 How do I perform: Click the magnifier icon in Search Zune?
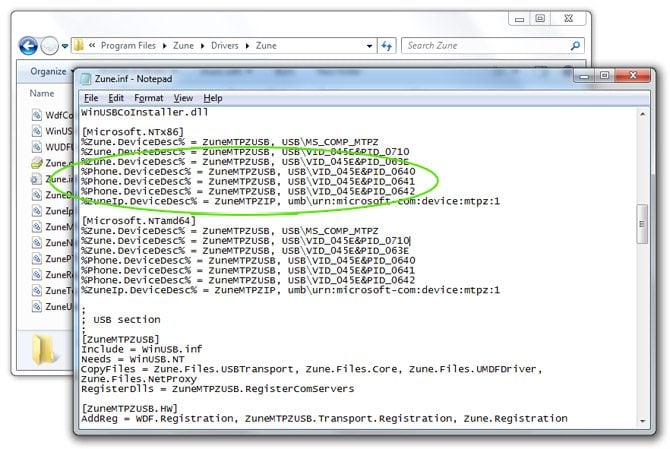click(575, 45)
